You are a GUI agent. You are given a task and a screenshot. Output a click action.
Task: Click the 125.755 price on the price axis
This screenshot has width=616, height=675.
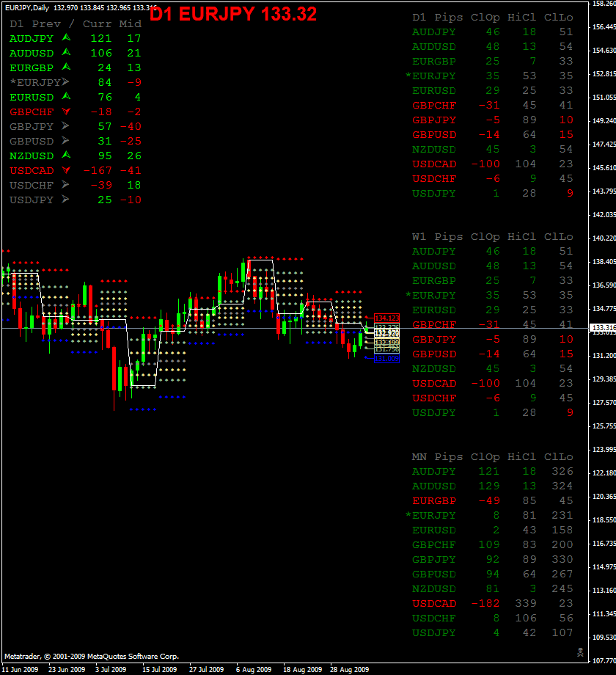tap(604, 426)
